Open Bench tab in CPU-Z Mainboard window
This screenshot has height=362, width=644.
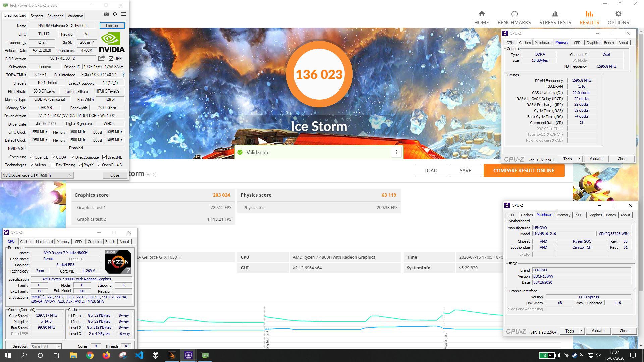(x=611, y=215)
